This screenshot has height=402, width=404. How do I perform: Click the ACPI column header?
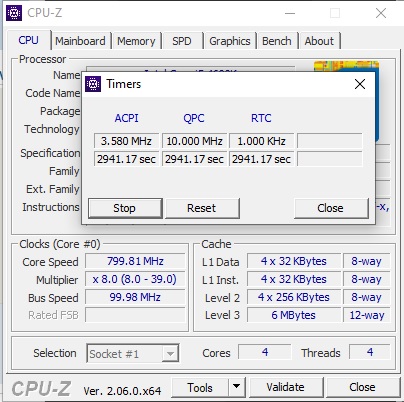tap(126, 118)
